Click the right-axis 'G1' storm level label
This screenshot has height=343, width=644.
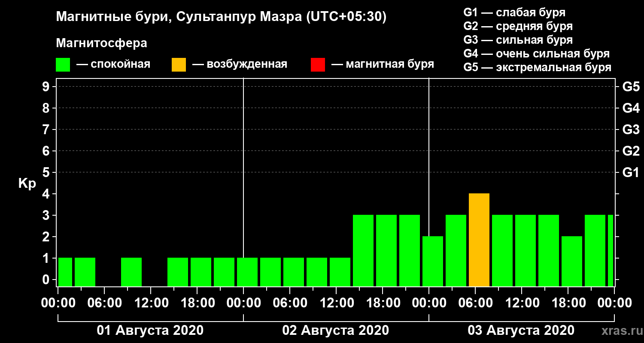(631, 172)
